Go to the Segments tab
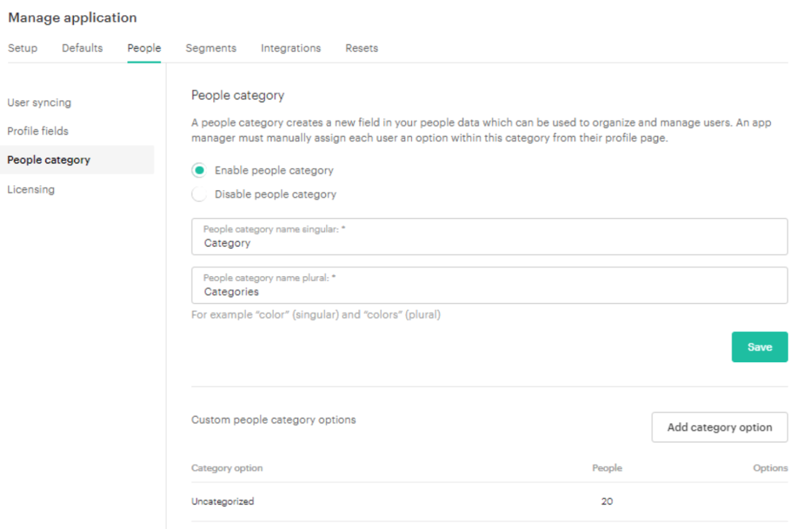This screenshot has width=812, height=529. tap(211, 48)
